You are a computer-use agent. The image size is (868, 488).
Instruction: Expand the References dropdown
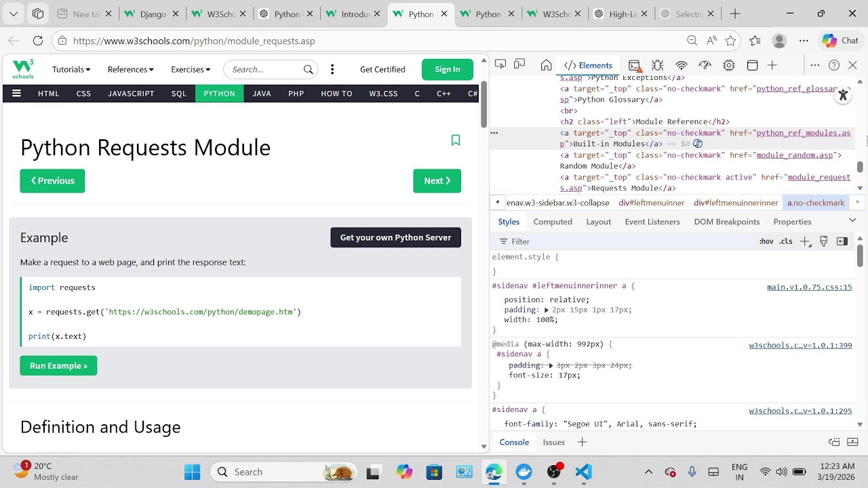pyautogui.click(x=131, y=69)
